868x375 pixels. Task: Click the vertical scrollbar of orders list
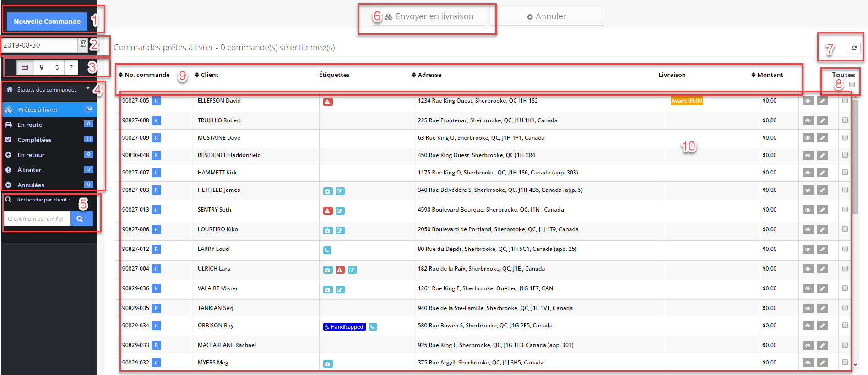pyautogui.click(x=855, y=156)
